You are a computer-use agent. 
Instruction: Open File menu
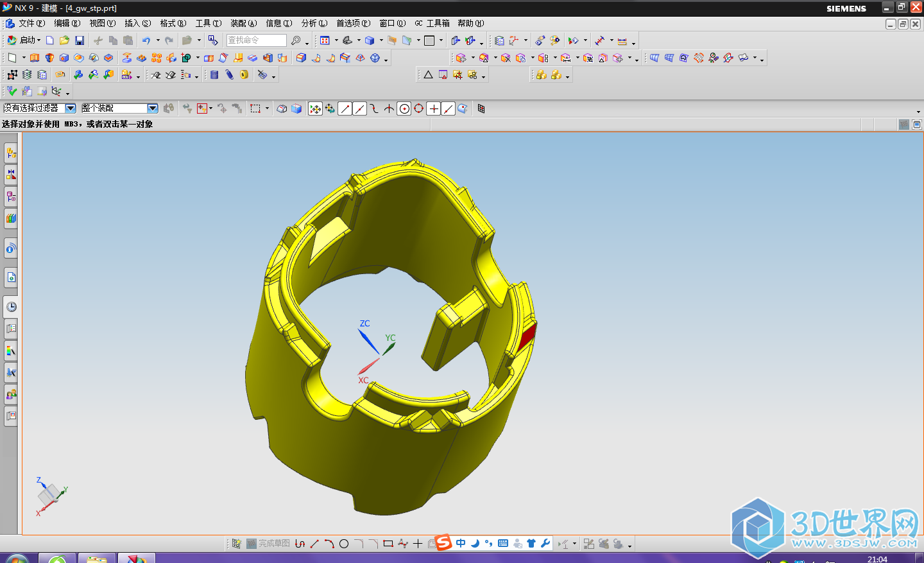coord(31,23)
